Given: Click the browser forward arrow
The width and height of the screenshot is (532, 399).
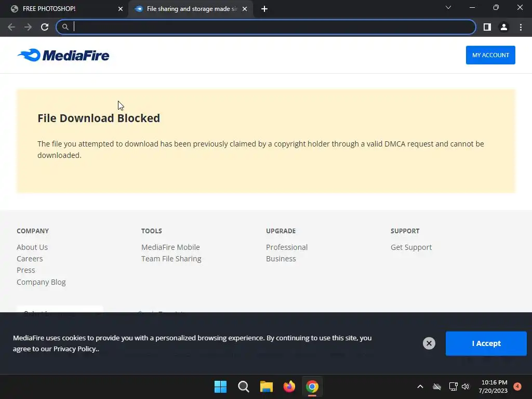Looking at the screenshot, I should pyautogui.click(x=28, y=27).
